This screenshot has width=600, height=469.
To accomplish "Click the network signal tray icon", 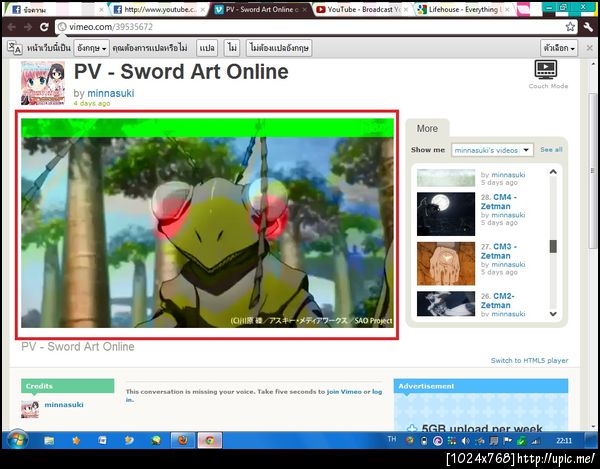I will click(535, 441).
